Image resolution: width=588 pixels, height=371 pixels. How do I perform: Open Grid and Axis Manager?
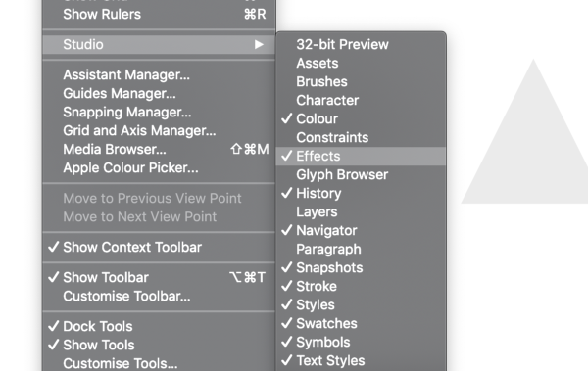159,130
